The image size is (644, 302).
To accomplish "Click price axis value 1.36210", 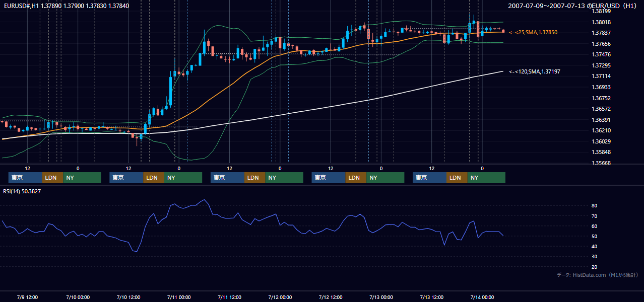I will coord(601,130).
